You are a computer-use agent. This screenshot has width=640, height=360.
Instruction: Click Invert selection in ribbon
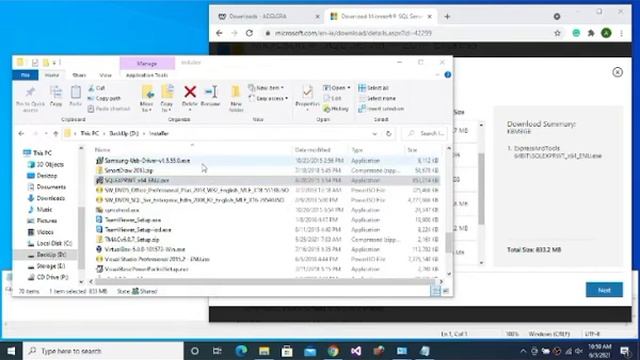pos(381,109)
